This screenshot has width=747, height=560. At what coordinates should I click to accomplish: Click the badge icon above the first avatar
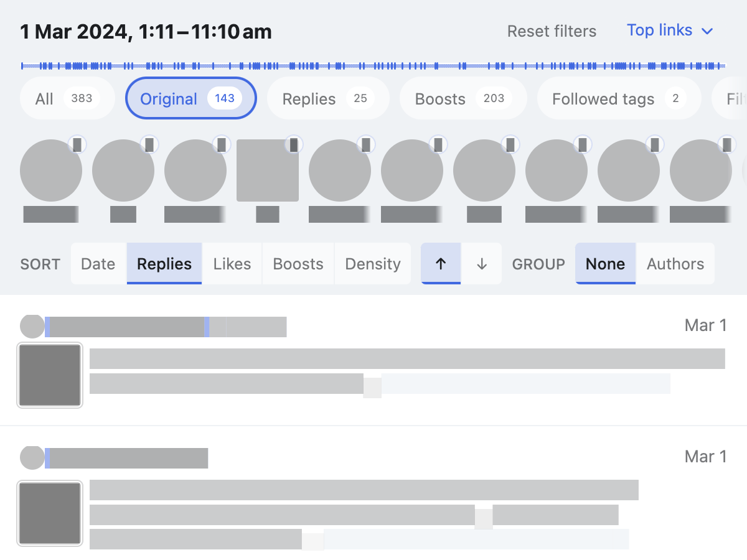tap(77, 144)
